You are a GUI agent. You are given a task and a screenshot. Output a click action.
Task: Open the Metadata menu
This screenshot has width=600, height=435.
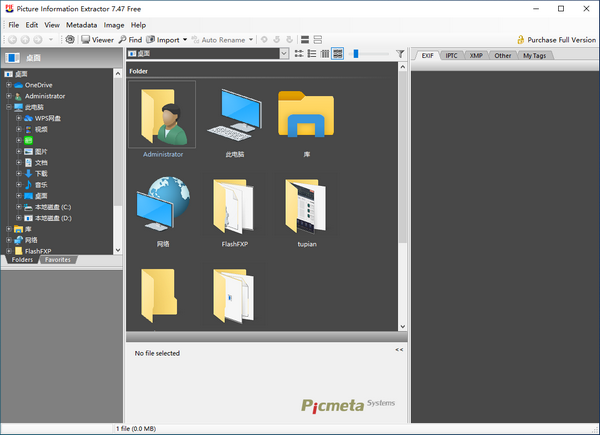point(82,24)
